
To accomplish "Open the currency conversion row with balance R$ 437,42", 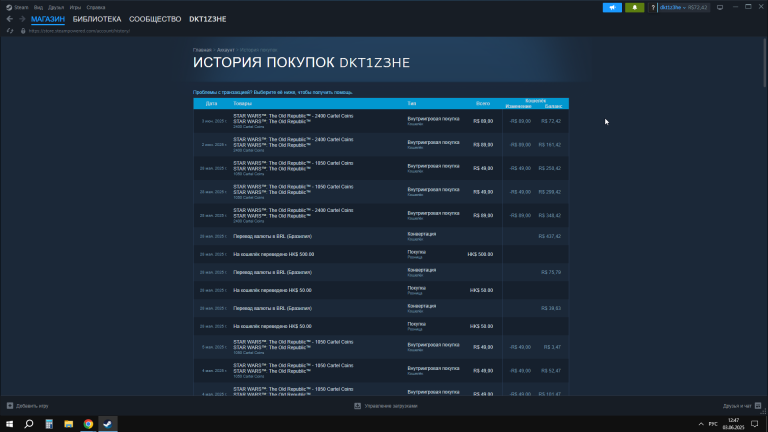I will tap(381, 236).
